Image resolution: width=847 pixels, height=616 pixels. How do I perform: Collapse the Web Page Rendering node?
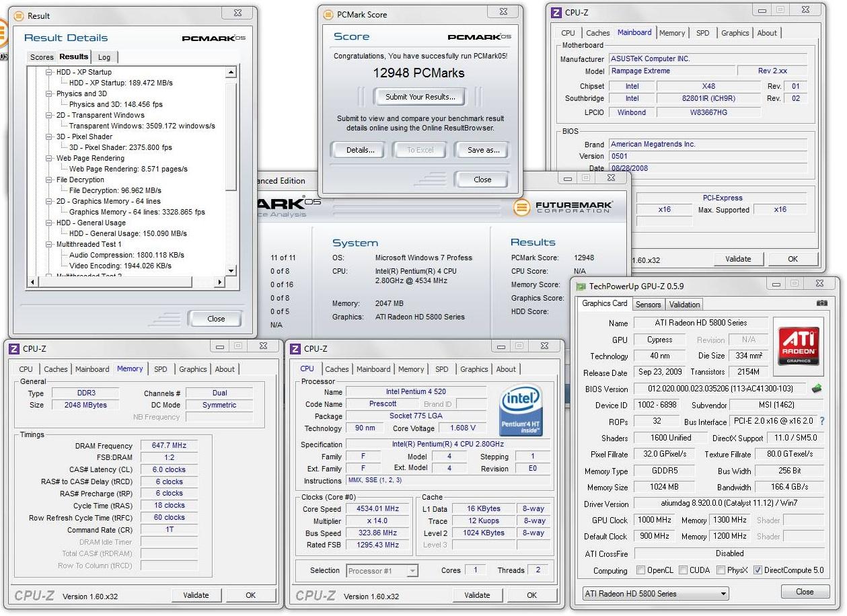[x=49, y=158]
